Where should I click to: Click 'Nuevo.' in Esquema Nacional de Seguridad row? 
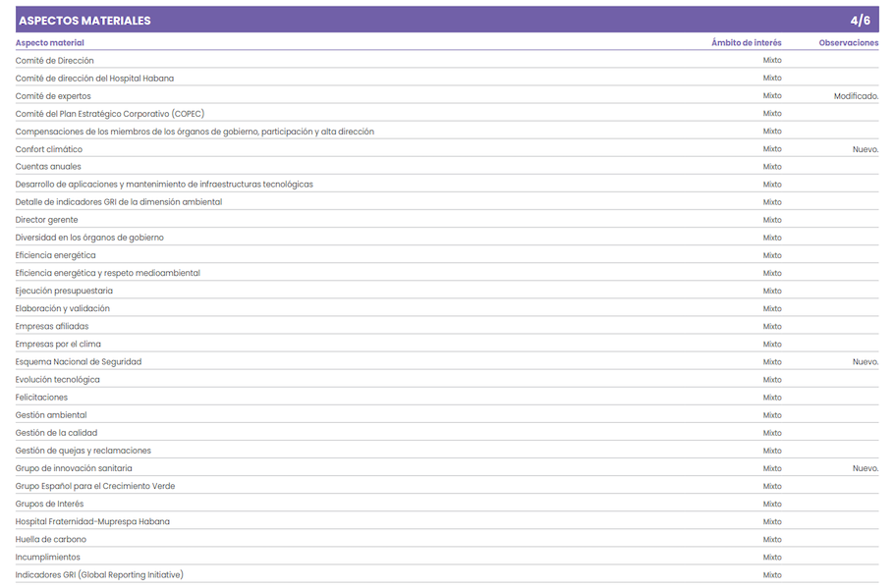coord(866,361)
